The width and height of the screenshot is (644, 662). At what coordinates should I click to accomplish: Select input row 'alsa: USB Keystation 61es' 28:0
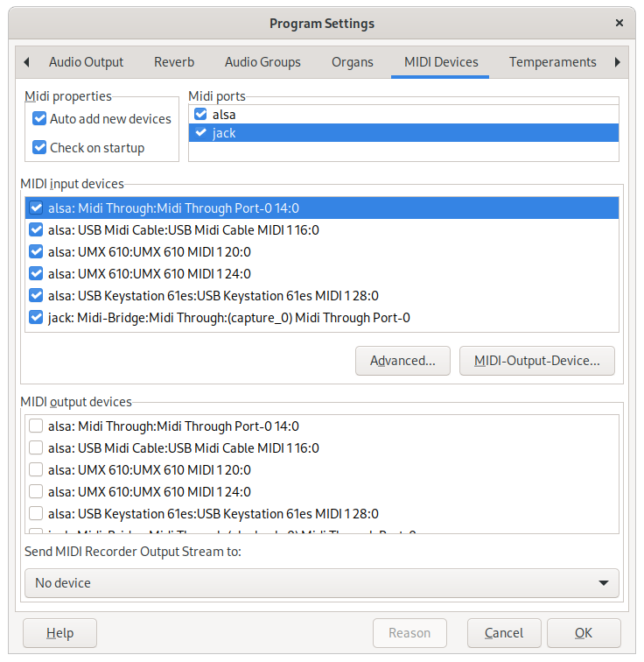[x=322, y=296]
